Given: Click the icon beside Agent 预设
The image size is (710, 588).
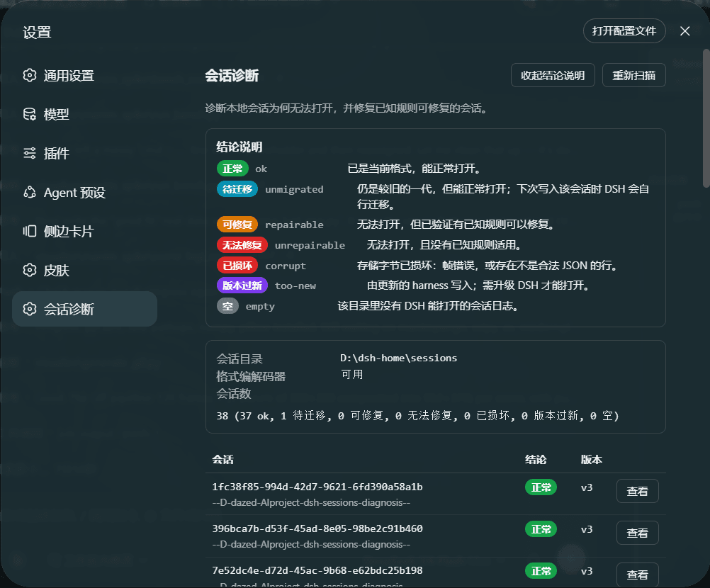Looking at the screenshot, I should pyautogui.click(x=30, y=193).
